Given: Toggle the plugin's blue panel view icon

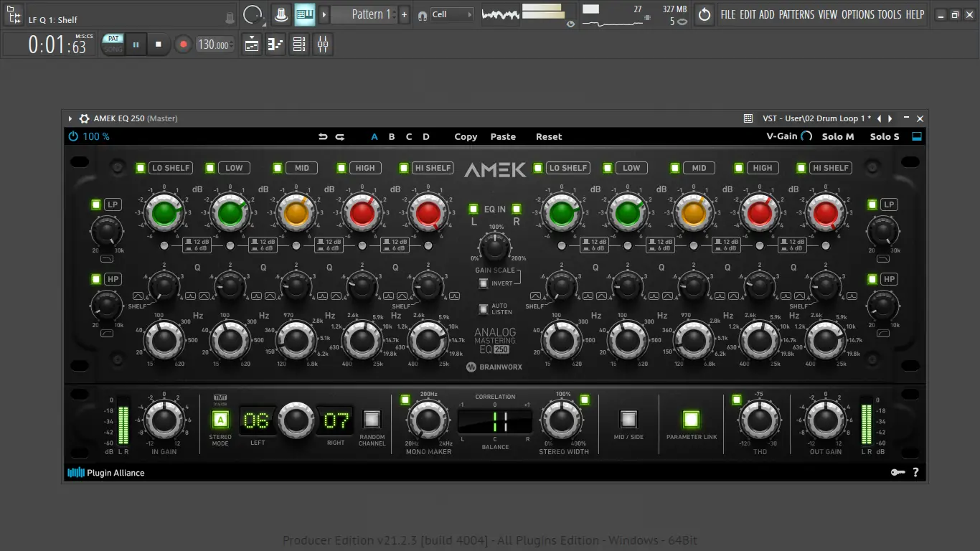Looking at the screenshot, I should pos(916,136).
